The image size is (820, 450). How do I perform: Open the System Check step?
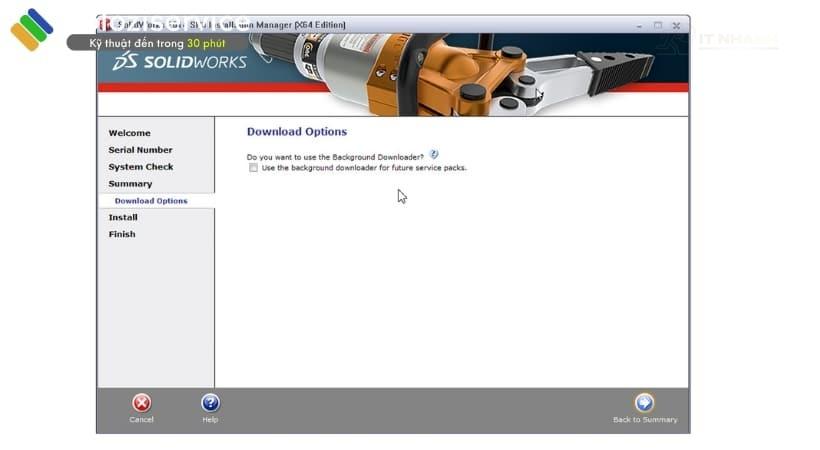[141, 167]
